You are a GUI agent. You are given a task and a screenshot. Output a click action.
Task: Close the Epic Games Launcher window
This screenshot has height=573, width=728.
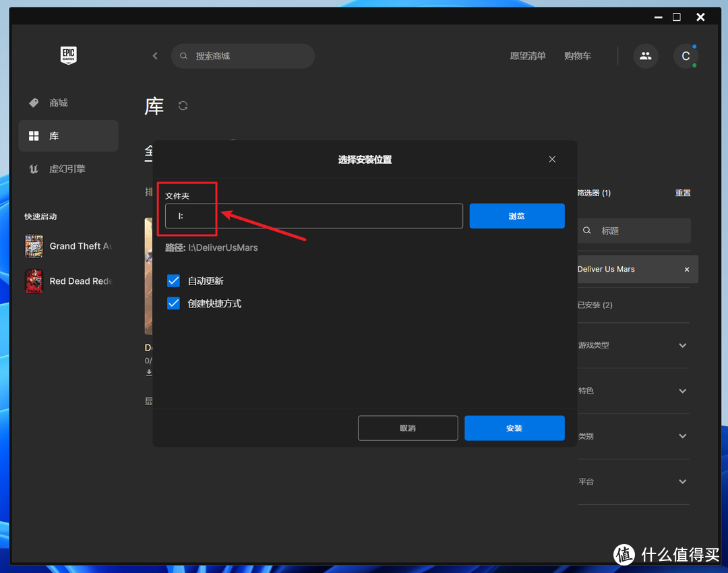pyautogui.click(x=700, y=17)
